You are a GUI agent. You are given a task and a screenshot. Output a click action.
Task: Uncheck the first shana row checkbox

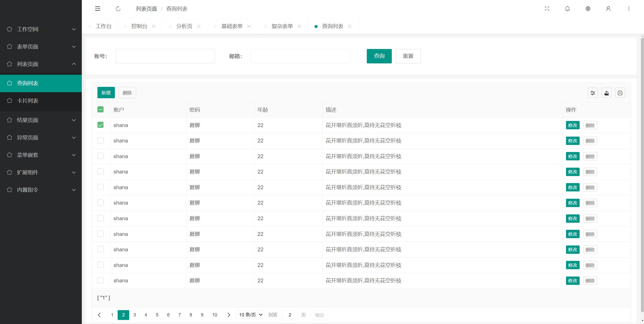(100, 125)
